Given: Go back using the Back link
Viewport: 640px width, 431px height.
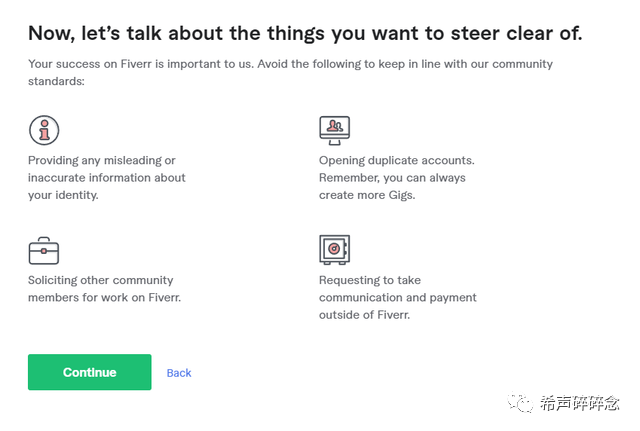Looking at the screenshot, I should [x=179, y=373].
